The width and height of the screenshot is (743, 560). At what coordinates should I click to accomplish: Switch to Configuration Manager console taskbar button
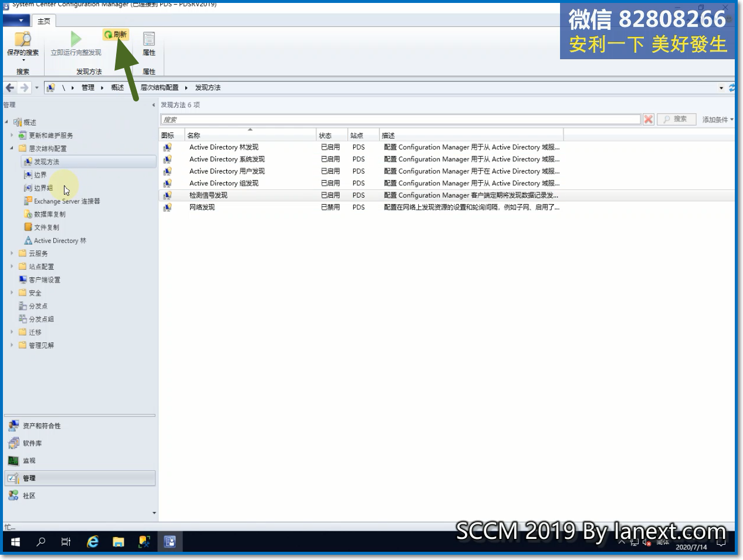point(169,542)
